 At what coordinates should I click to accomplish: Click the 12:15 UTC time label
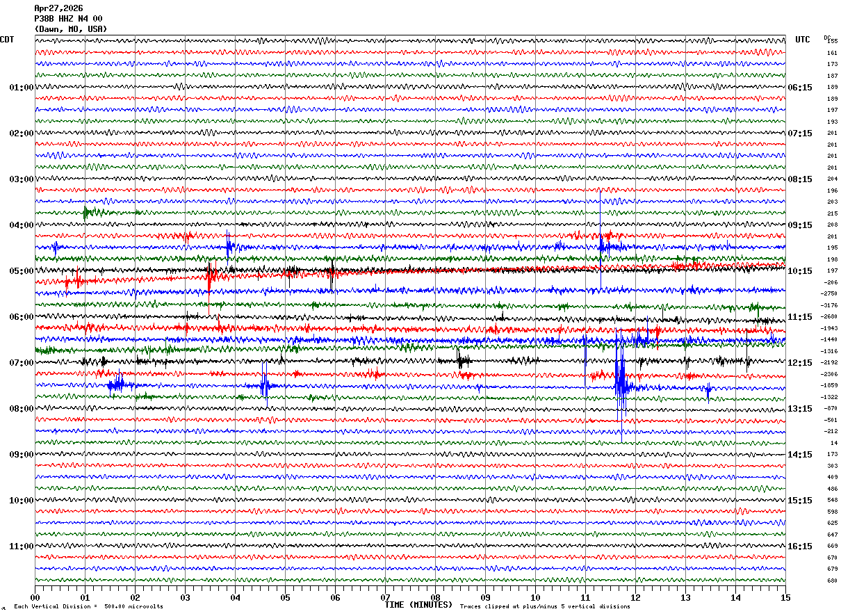(799, 363)
